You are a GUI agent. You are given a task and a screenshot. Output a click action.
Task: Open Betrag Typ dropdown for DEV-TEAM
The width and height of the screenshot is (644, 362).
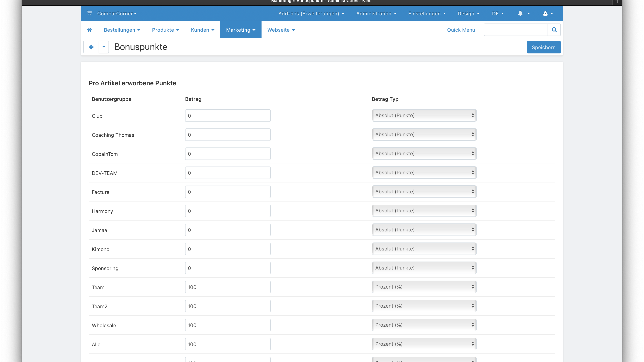coord(424,172)
